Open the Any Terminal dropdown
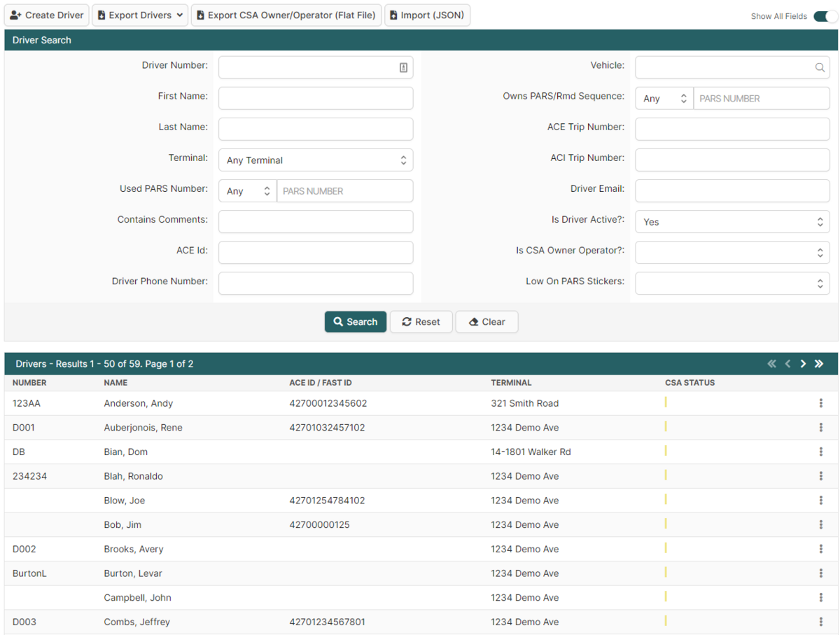 tap(316, 160)
